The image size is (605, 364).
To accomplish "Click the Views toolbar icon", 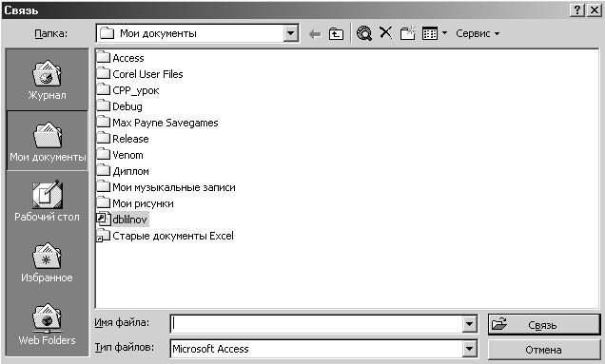I will tap(430, 33).
